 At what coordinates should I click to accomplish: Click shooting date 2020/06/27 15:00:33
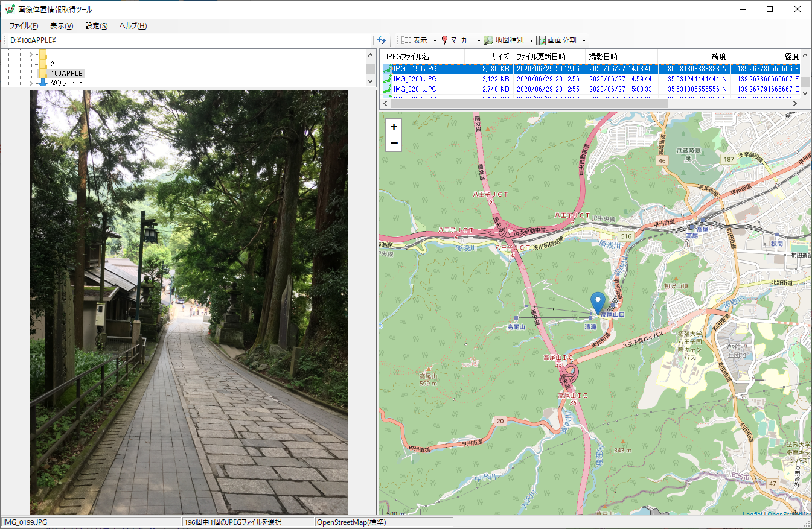click(620, 89)
